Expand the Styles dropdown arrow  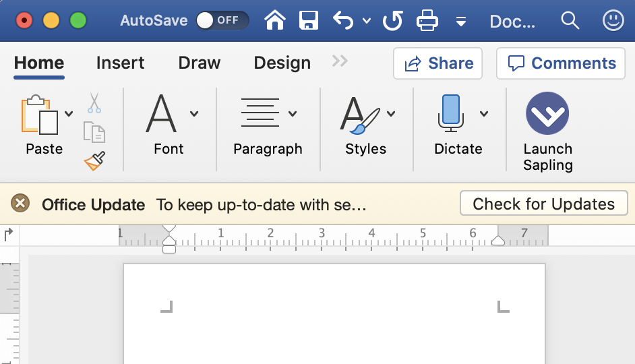[391, 114]
